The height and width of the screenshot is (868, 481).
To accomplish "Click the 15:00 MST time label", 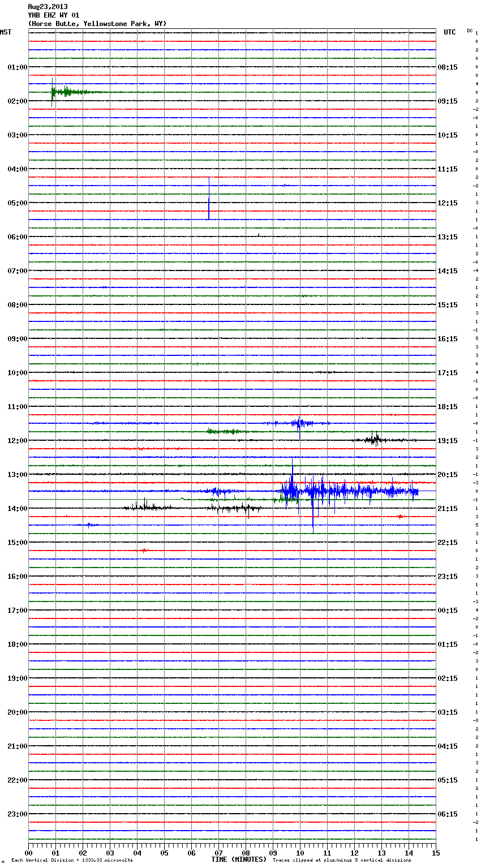I will coord(18,543).
